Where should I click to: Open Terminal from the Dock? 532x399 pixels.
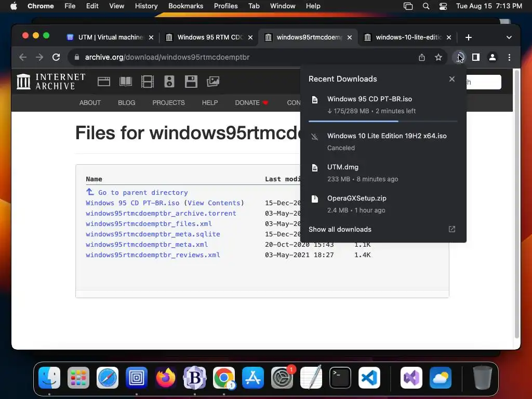340,378
